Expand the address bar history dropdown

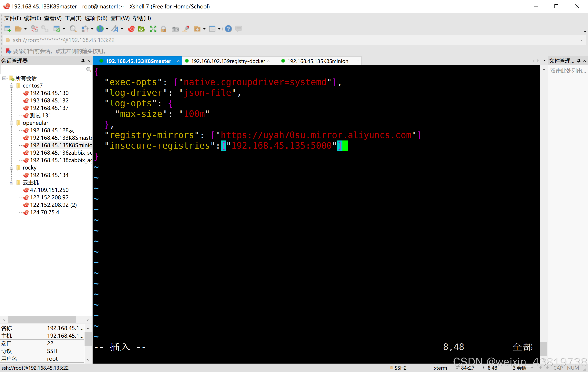point(582,40)
